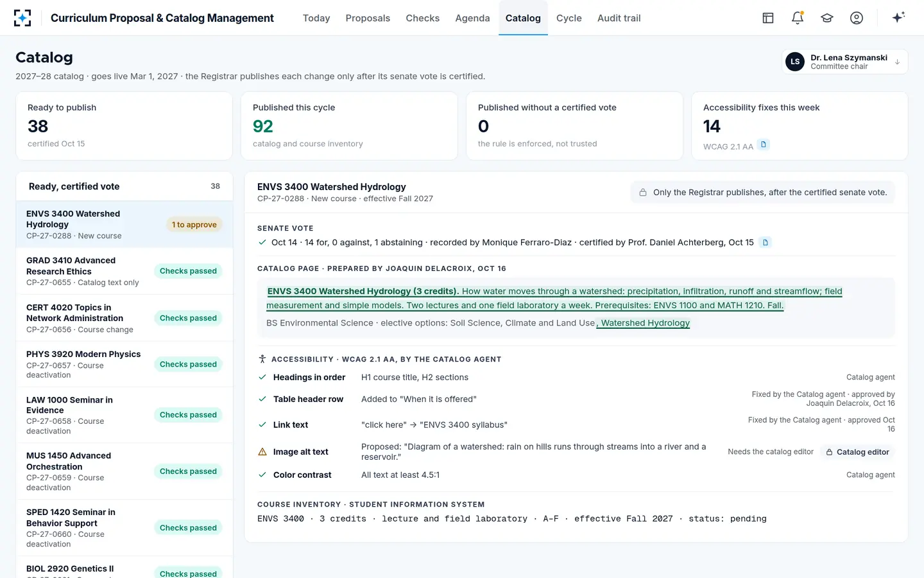
Task: Select ENVS 3400 Watershed Hydrology list row
Action: click(124, 225)
